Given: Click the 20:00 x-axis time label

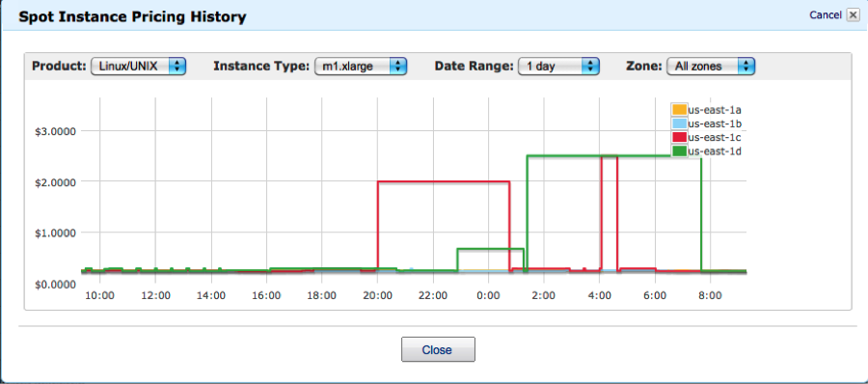Looking at the screenshot, I should coord(377,295).
